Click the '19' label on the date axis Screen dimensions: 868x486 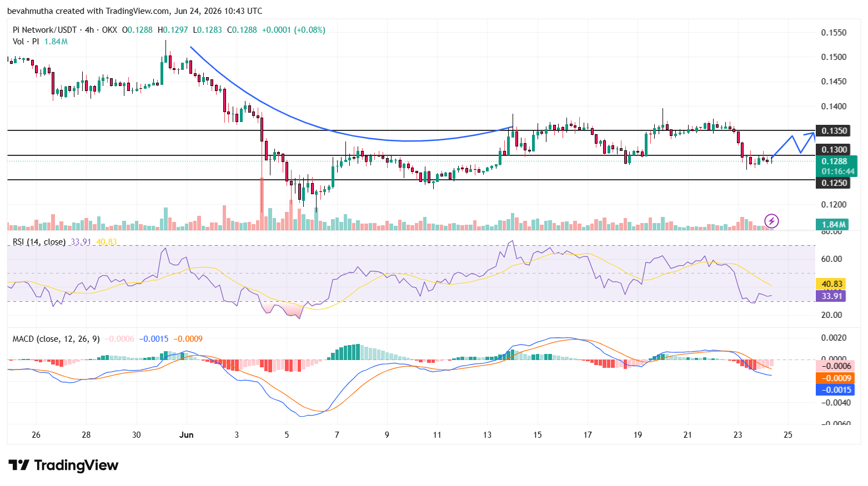coord(638,435)
